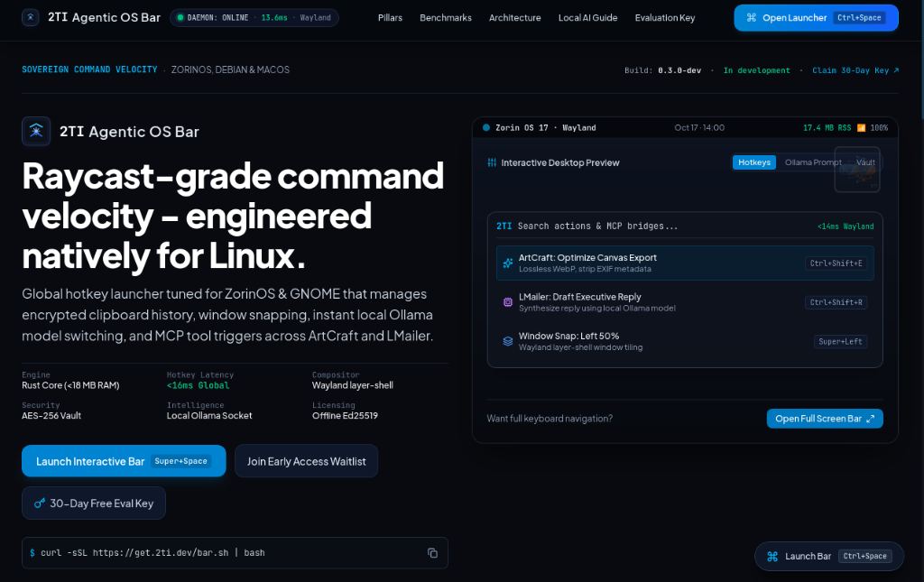Image resolution: width=924 pixels, height=582 pixels.
Task: Click the curl install command text
Action: coord(152,552)
